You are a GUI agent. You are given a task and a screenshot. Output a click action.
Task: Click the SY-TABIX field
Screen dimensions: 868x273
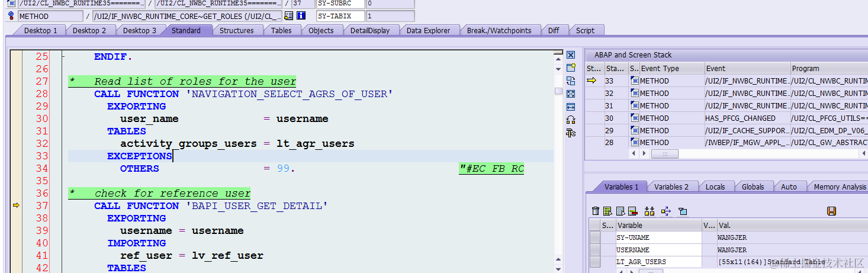pyautogui.click(x=339, y=16)
